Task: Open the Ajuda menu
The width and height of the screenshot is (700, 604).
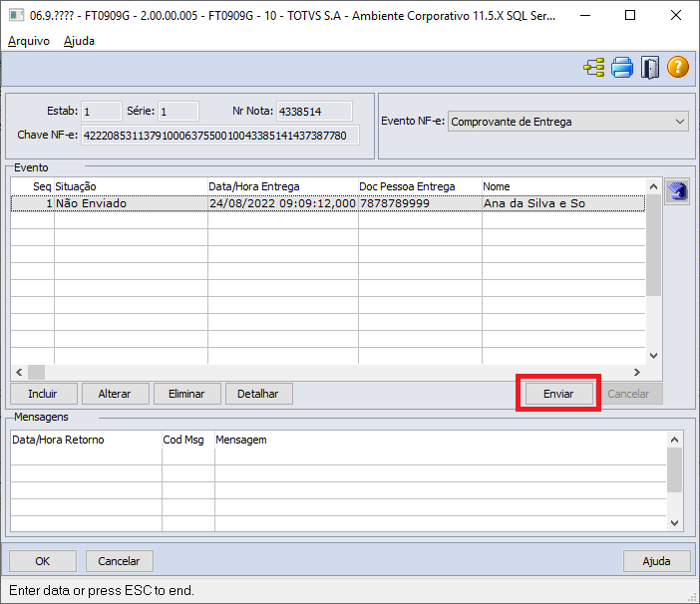Action: coord(79,41)
